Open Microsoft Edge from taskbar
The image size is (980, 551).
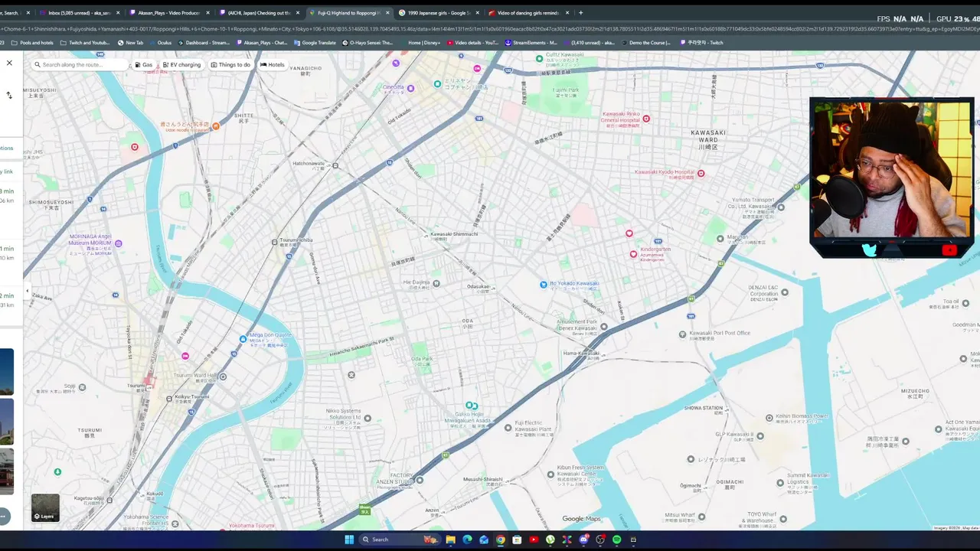pos(467,540)
